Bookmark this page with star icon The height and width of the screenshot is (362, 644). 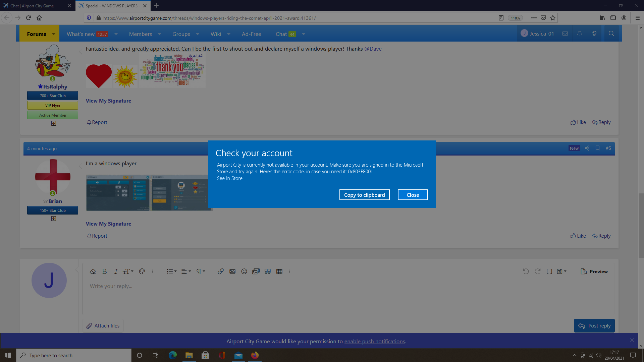[553, 18]
